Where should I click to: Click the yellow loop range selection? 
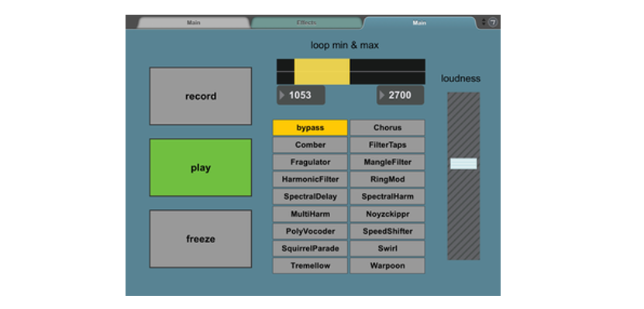coord(322,71)
